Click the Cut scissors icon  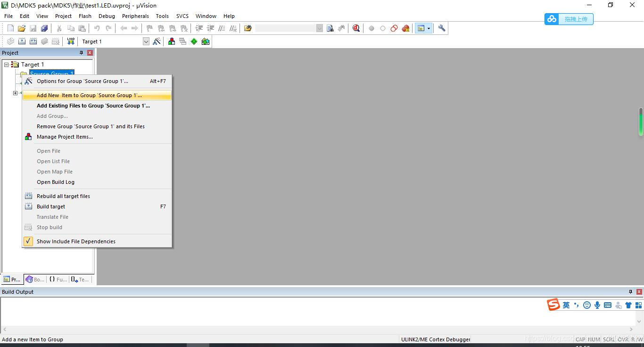click(59, 28)
